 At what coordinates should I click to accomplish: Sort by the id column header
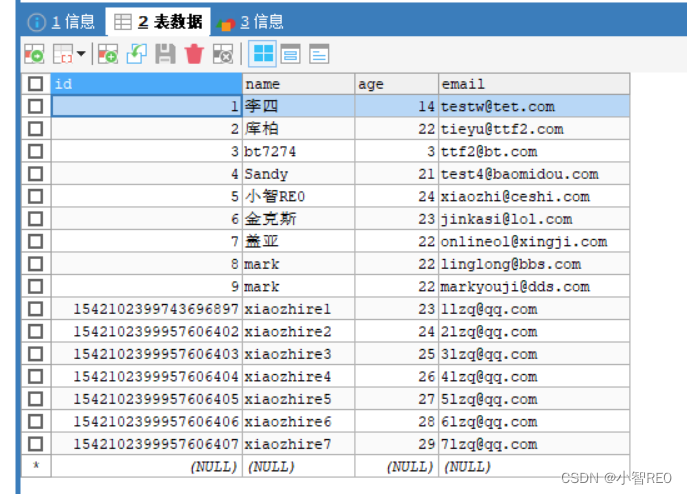pyautogui.click(x=146, y=84)
